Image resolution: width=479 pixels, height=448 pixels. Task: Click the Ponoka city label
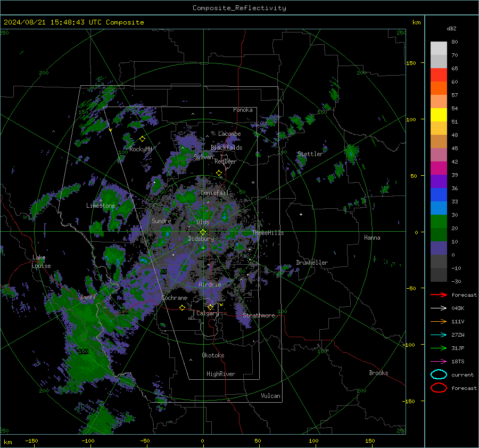pos(243,110)
